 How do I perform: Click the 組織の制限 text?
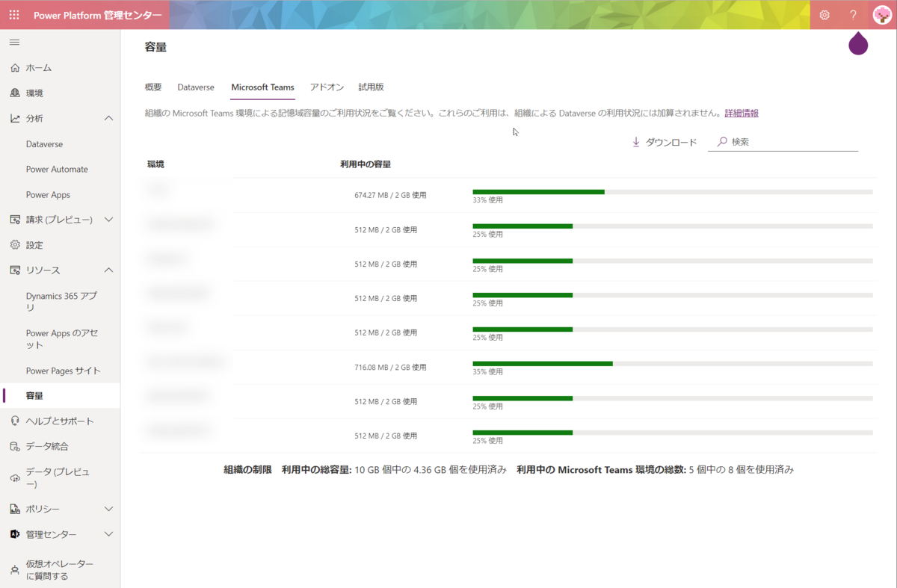point(248,470)
